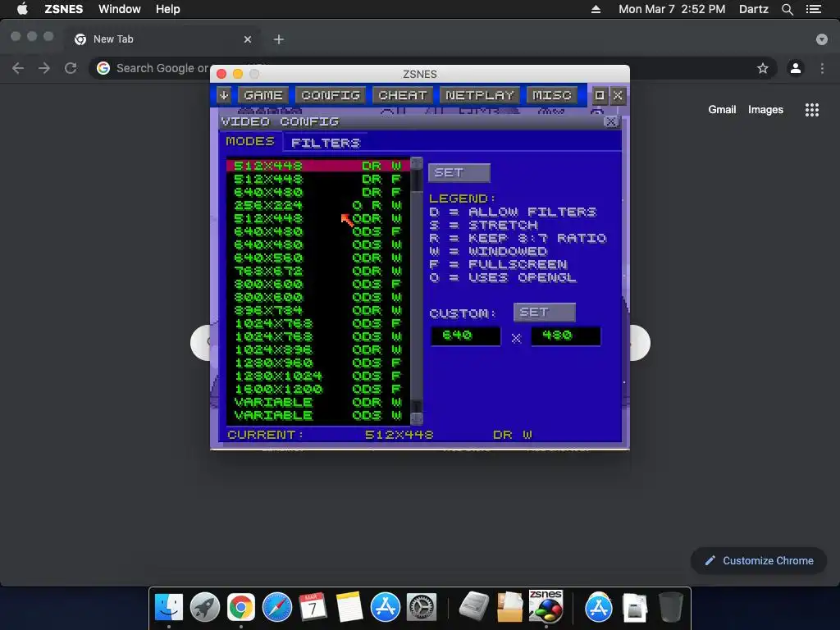Open the Apple menu
840x630 pixels.
[x=22, y=9]
